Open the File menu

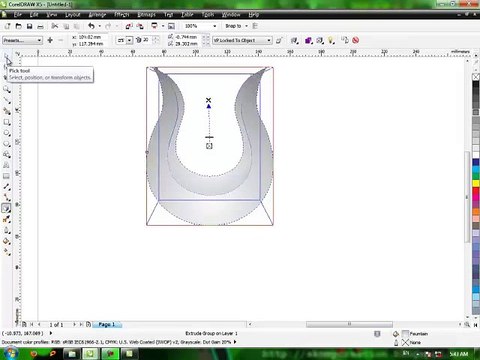(17, 15)
